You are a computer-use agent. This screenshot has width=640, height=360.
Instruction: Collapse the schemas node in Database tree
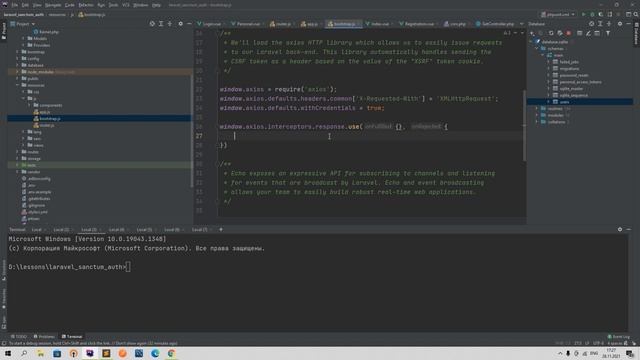(x=537, y=49)
